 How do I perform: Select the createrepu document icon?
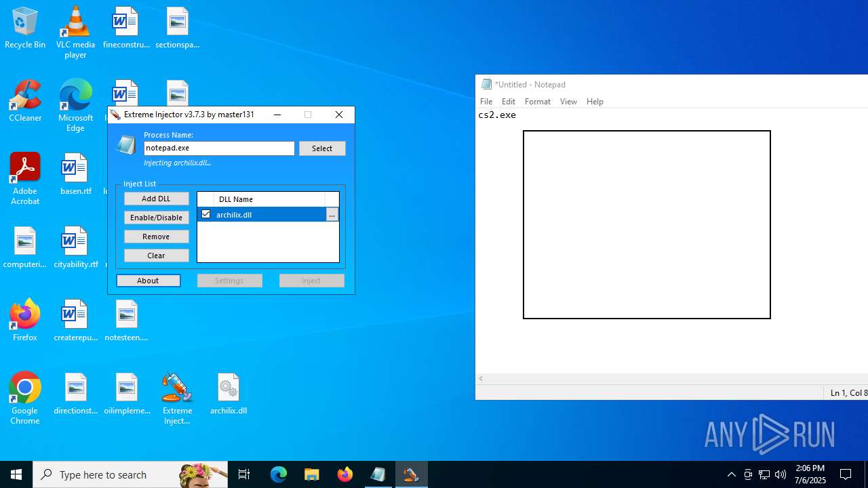(75, 321)
